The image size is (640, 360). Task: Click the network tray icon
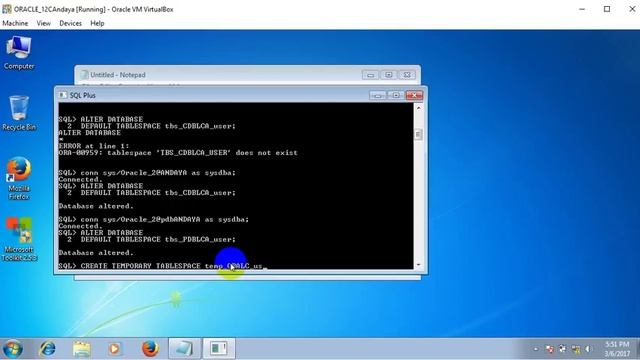[576, 349]
